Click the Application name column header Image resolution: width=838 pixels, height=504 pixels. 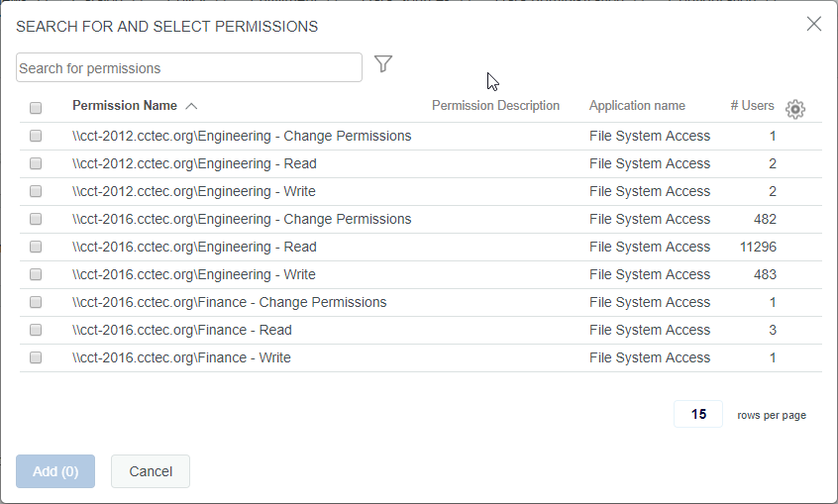(x=637, y=106)
